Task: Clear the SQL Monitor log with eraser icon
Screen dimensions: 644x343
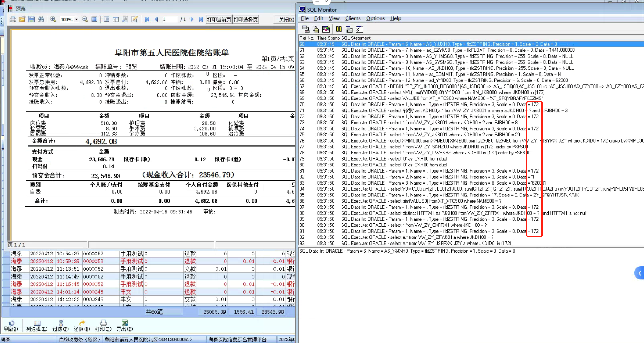Action: [x=326, y=29]
